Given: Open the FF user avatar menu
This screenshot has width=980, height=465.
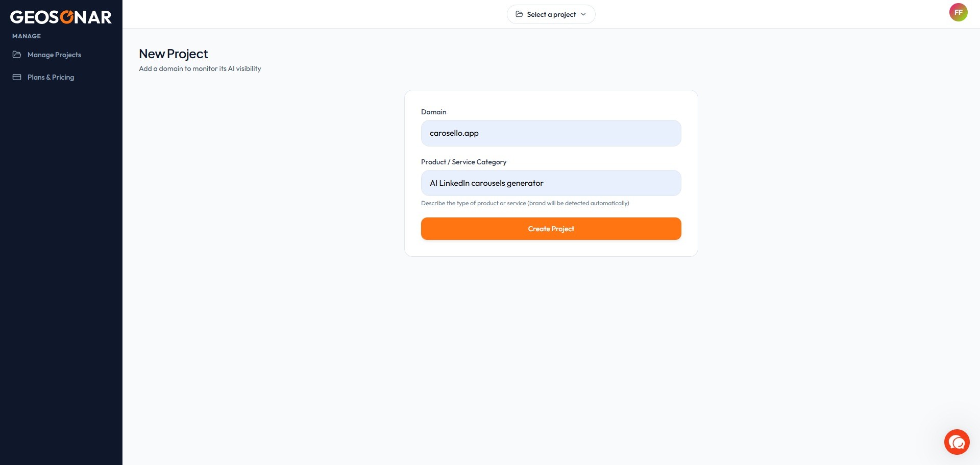Looking at the screenshot, I should [958, 12].
